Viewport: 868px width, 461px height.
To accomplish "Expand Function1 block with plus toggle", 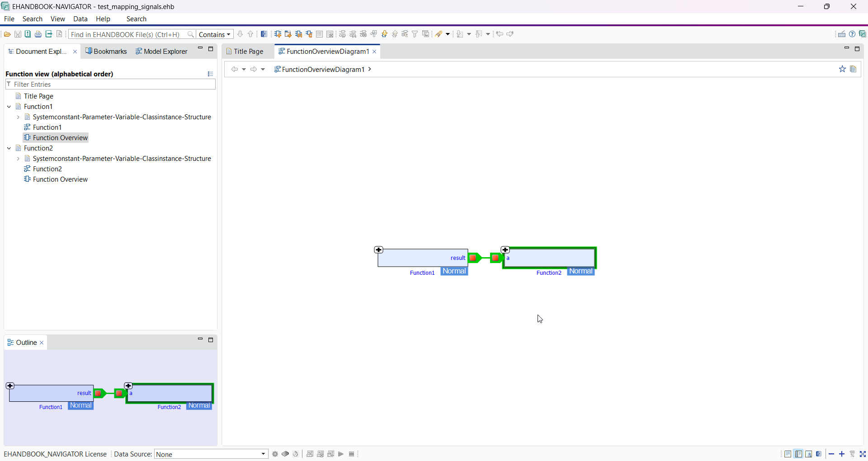I will pos(379,250).
